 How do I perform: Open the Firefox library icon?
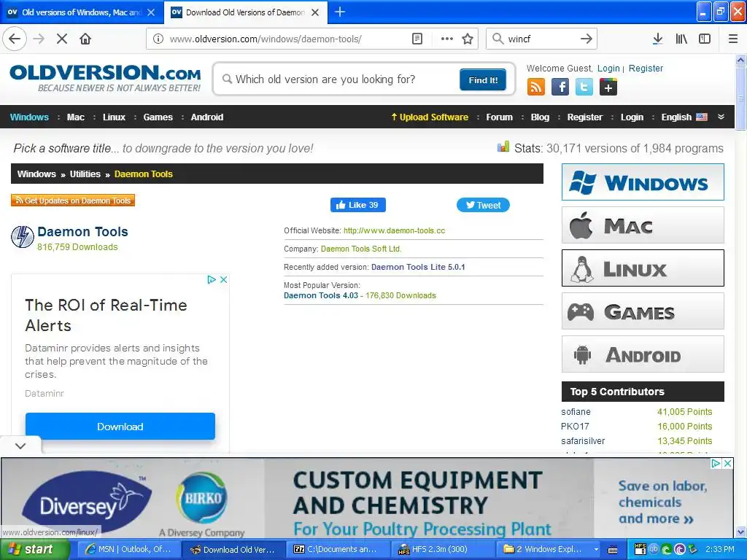coord(681,39)
